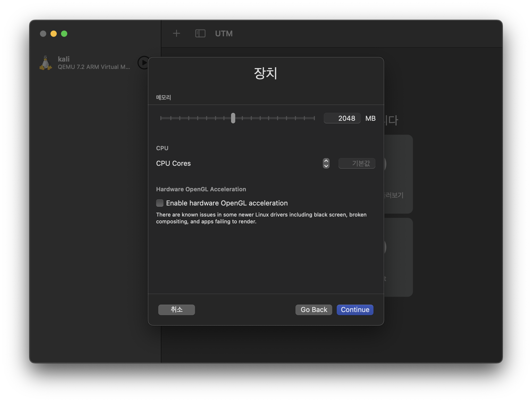Click the gray close window button
The image size is (532, 402).
[43, 34]
